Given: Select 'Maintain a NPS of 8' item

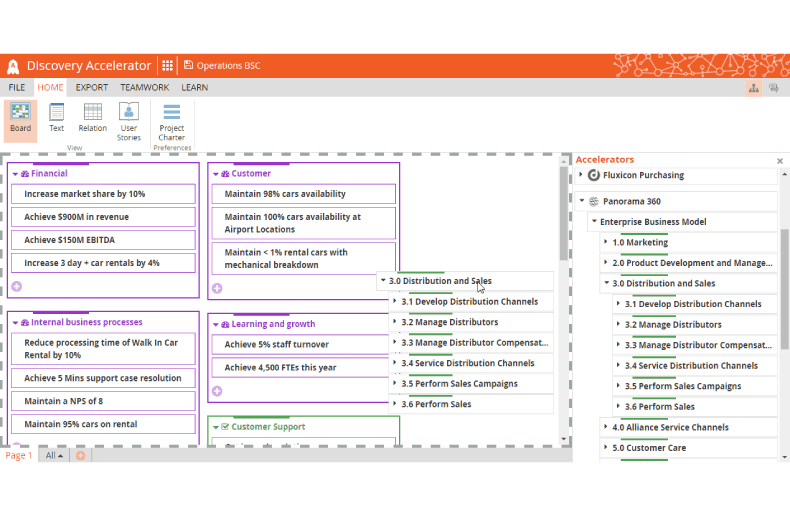Looking at the screenshot, I should (x=103, y=402).
